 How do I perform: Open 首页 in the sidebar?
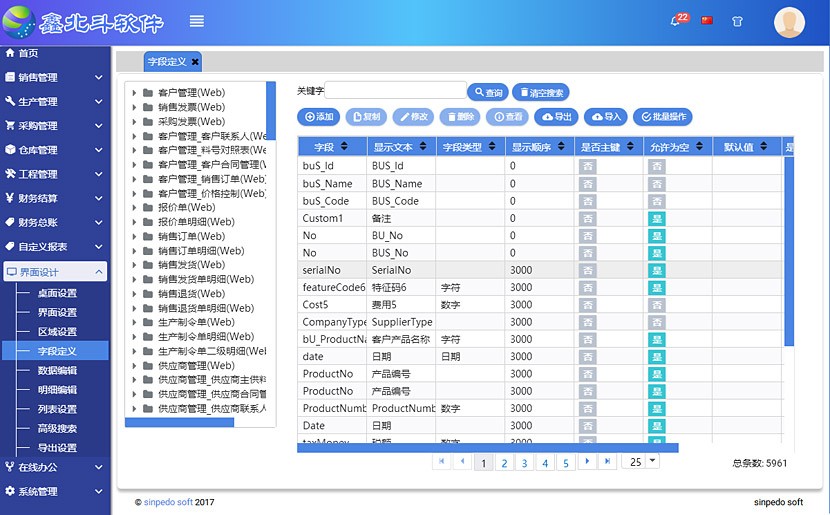point(28,53)
